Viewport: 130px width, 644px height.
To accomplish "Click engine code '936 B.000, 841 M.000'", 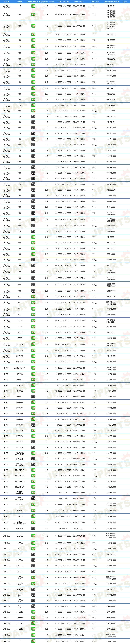I will pyautogui.click(x=111, y=285).
